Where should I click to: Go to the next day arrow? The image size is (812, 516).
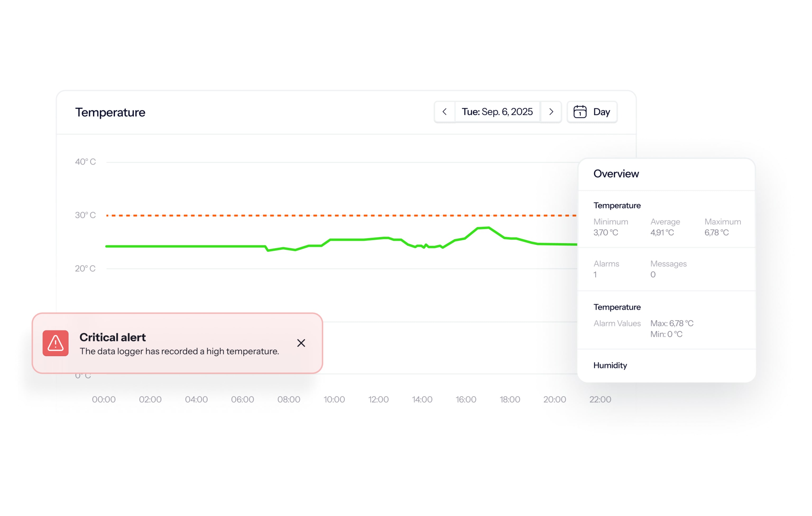551,112
